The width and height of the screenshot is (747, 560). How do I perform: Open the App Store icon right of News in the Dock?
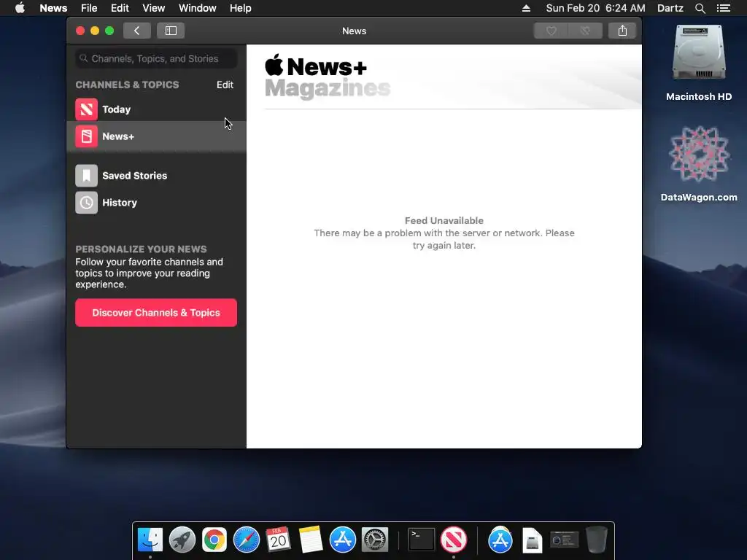pyautogui.click(x=500, y=540)
